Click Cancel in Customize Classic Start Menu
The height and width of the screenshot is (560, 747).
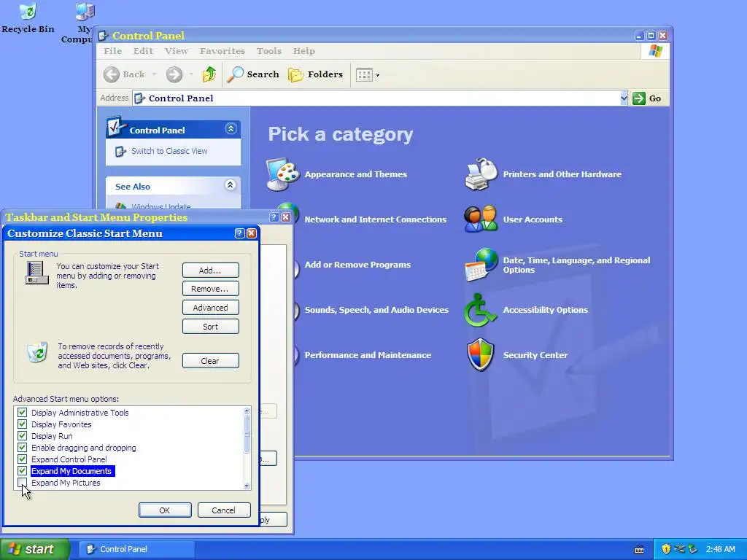tap(223, 510)
